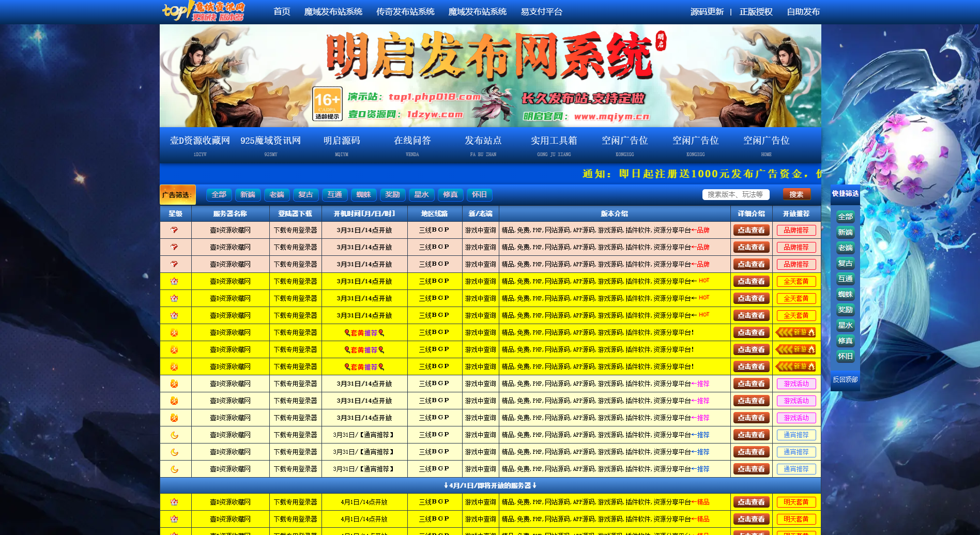Enable the 怀旧 filter option
The image size is (980, 535).
(x=479, y=194)
